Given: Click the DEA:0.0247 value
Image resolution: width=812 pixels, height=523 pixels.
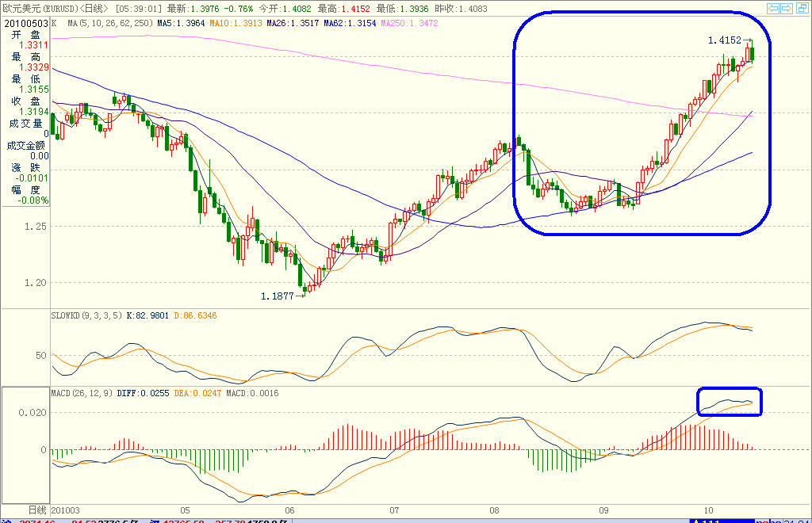Looking at the screenshot, I should coord(197,393).
